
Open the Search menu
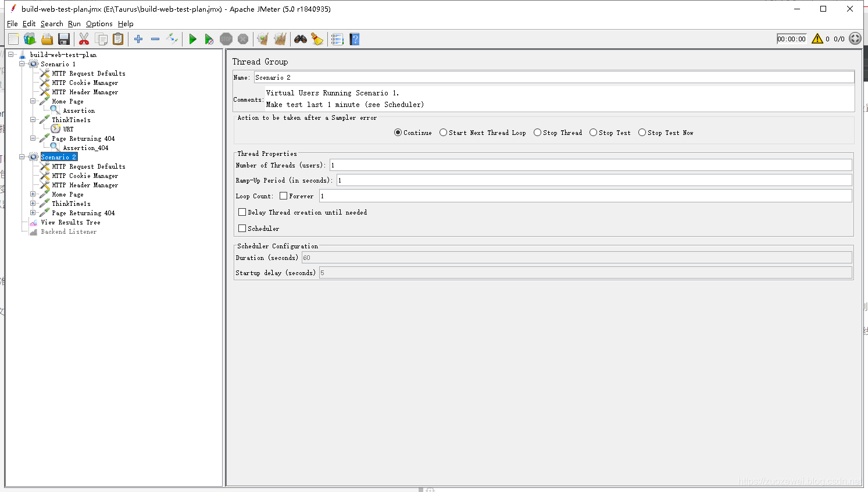pyautogui.click(x=52, y=24)
